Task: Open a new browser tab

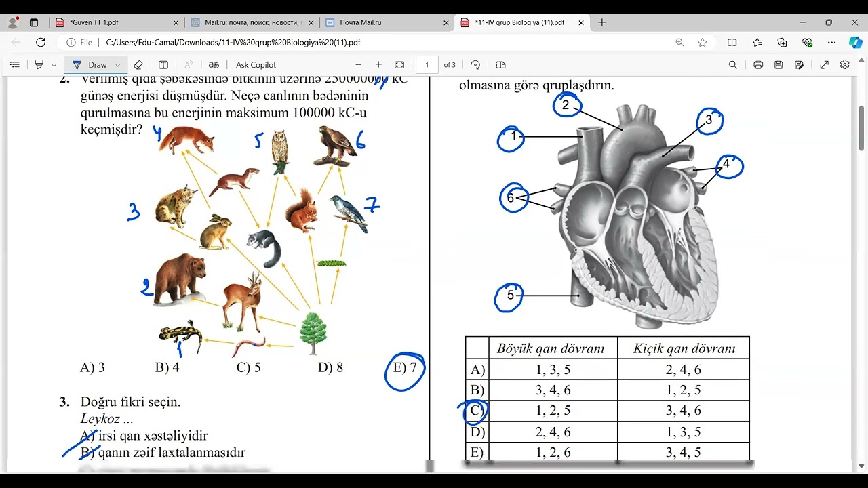Action: [601, 22]
